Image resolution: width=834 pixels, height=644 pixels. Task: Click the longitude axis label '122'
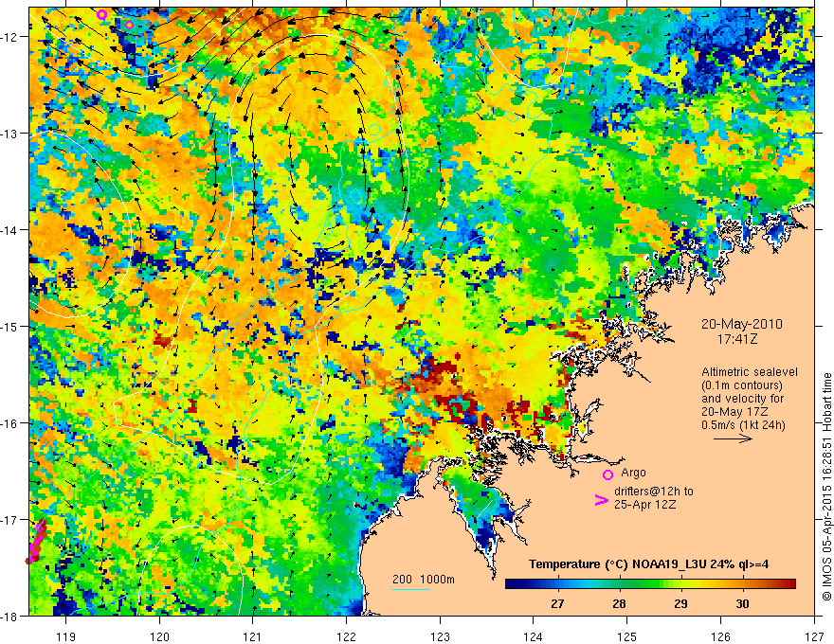click(x=346, y=636)
